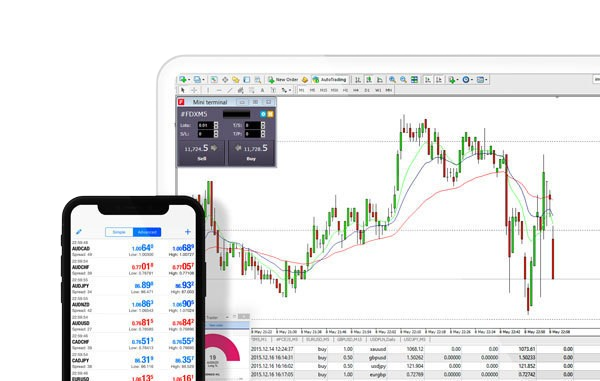Toggle the Terminal panel icon
Image resolution: width=600 pixels, height=381 pixels.
pos(247,80)
